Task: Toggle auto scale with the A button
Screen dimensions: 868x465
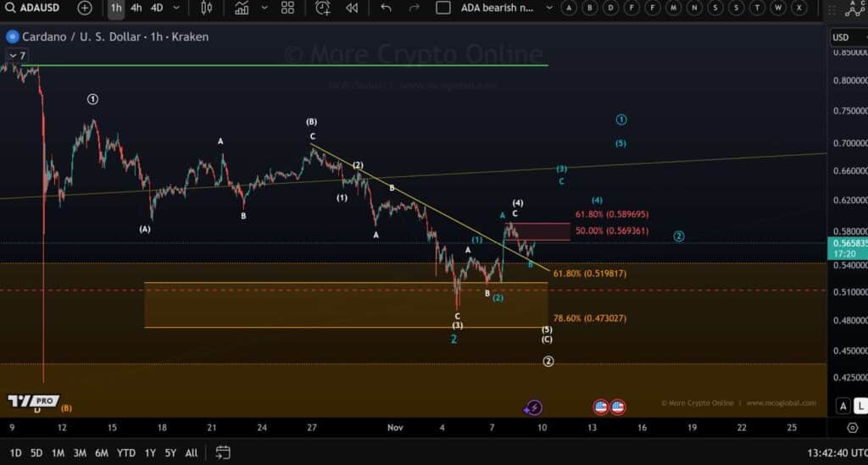Action: (843, 406)
